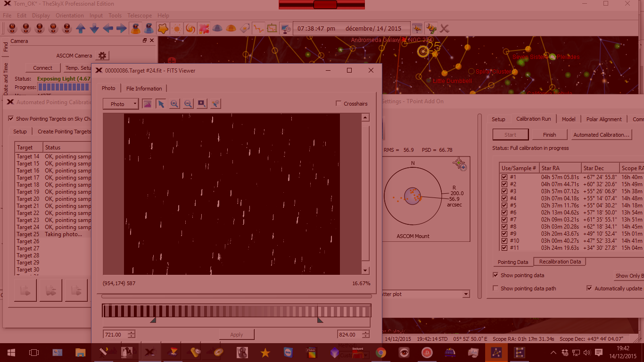The width and height of the screenshot is (644, 362).
Task: Increase the 824.00 white point spinner
Action: 365,332
